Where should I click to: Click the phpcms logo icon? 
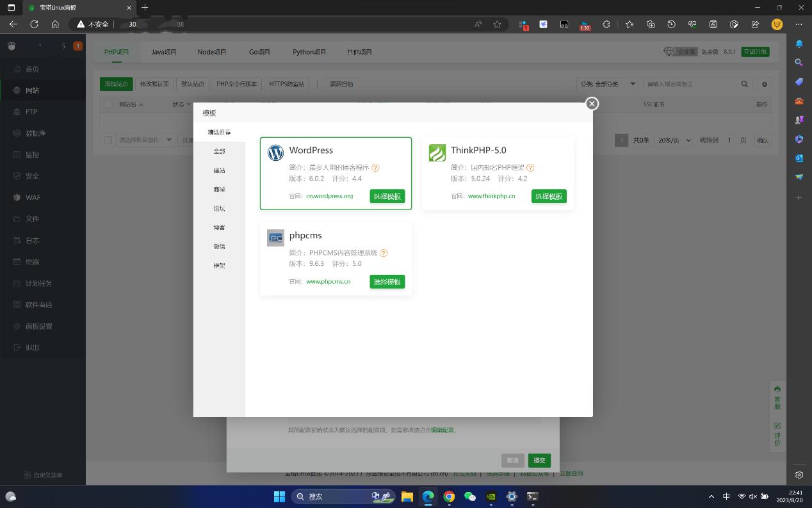pos(275,238)
